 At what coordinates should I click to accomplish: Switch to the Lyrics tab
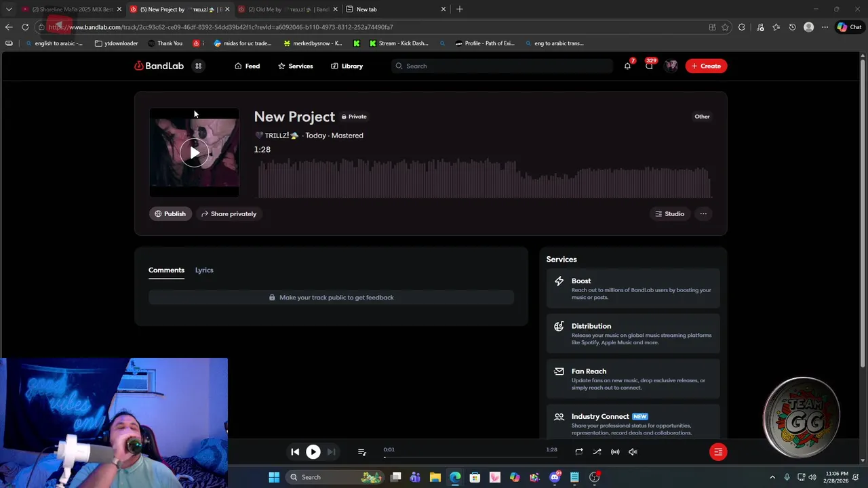(x=204, y=270)
